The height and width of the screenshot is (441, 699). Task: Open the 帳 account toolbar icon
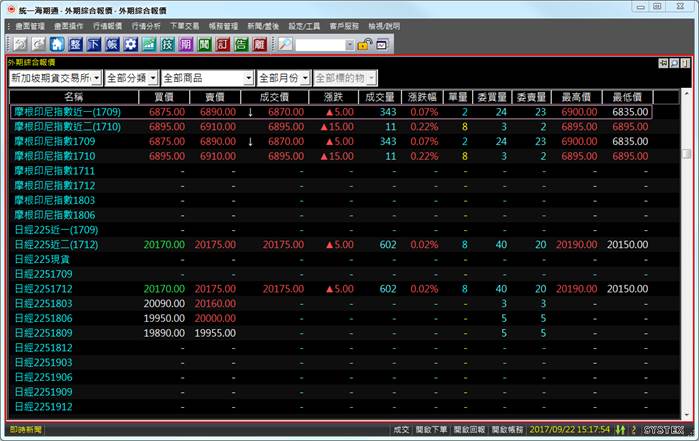(x=112, y=44)
